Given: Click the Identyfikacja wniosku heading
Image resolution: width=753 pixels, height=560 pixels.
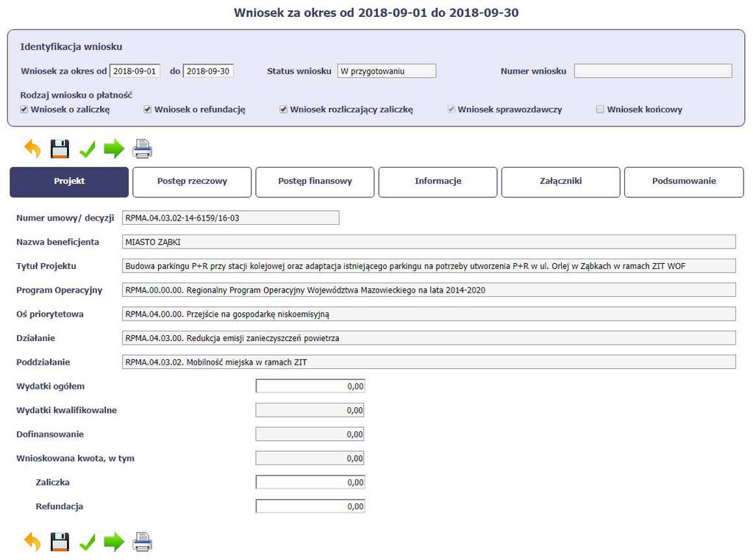Looking at the screenshot, I should click(x=71, y=46).
